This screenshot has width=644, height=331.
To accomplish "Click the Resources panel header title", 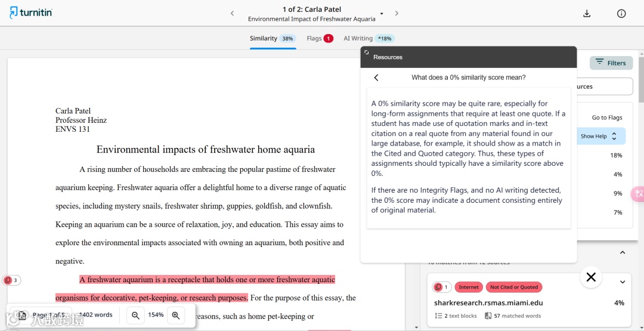I will [388, 57].
